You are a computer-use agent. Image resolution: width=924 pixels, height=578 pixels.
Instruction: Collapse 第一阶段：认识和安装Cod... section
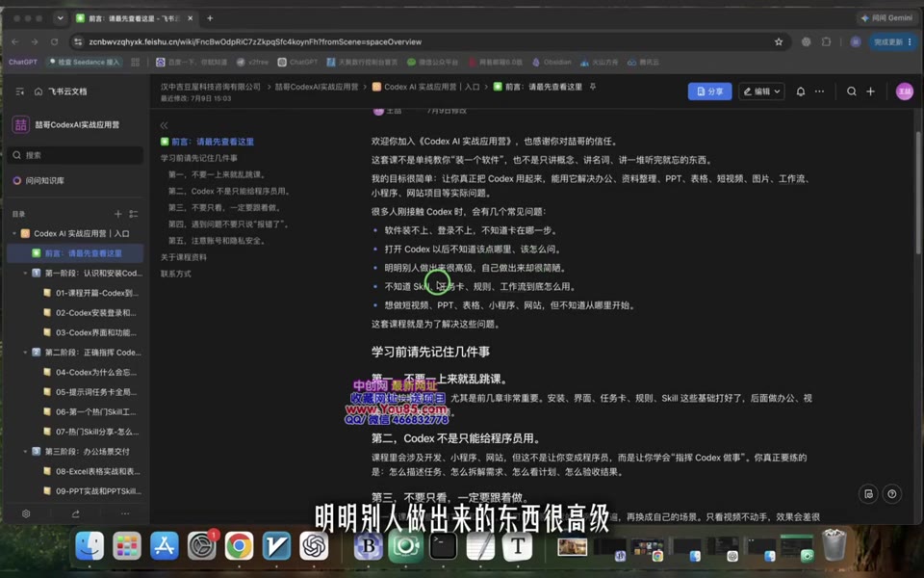(25, 273)
